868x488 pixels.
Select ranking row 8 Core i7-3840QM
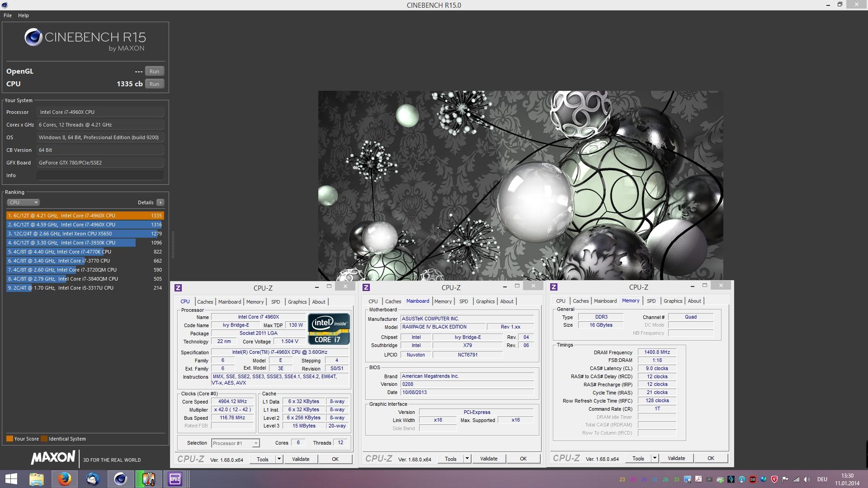tap(85, 279)
